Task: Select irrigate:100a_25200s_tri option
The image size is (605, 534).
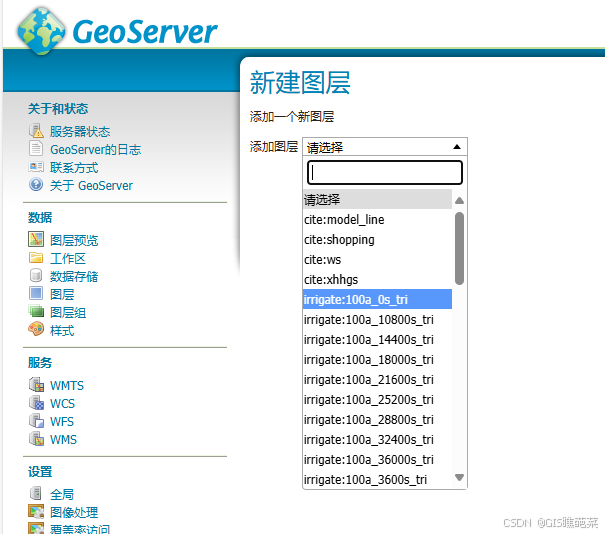Action: point(377,400)
